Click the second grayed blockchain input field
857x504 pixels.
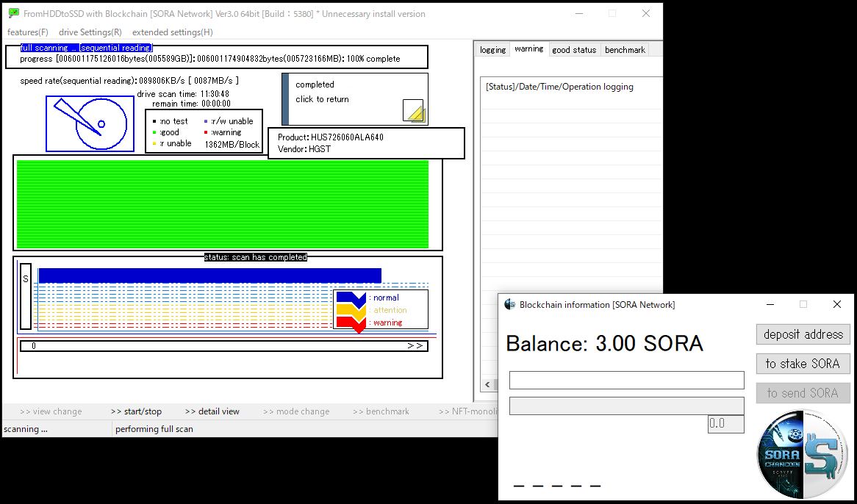click(626, 406)
